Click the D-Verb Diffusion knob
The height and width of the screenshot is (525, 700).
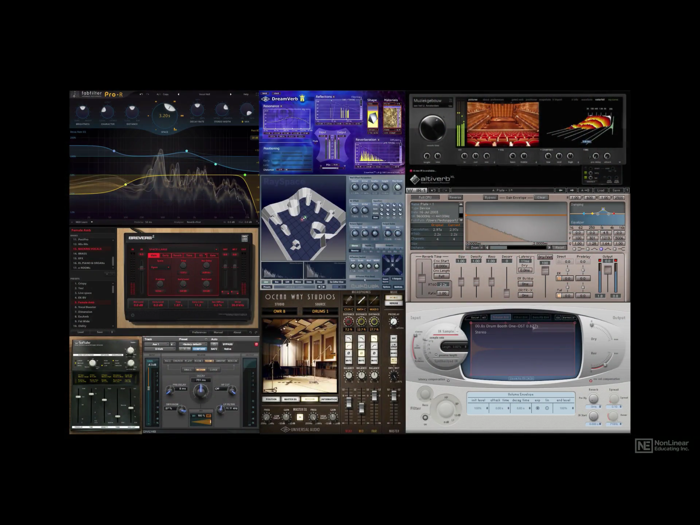click(x=181, y=410)
